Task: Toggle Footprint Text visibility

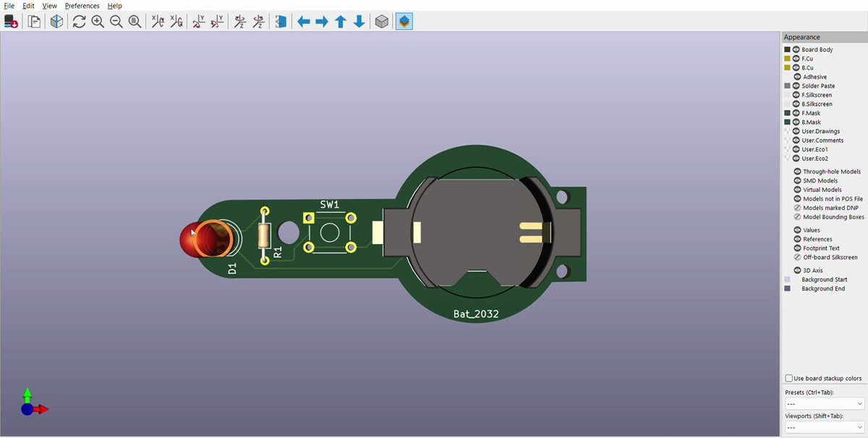Action: (x=797, y=248)
